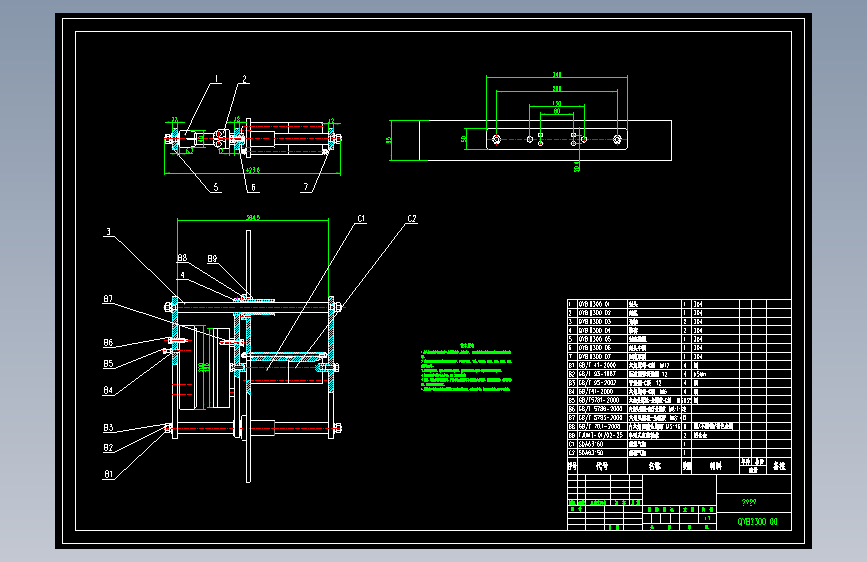
Task: Click callout number 1 above the top-left view
Action: click(217, 79)
